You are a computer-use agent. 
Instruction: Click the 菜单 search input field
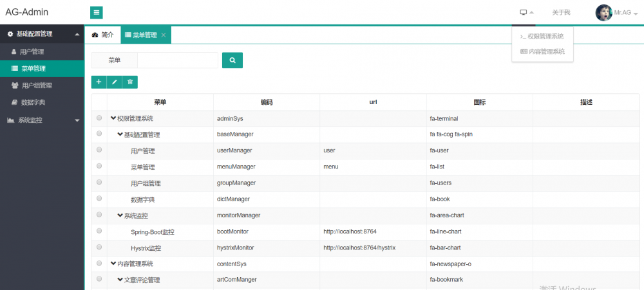coord(177,60)
